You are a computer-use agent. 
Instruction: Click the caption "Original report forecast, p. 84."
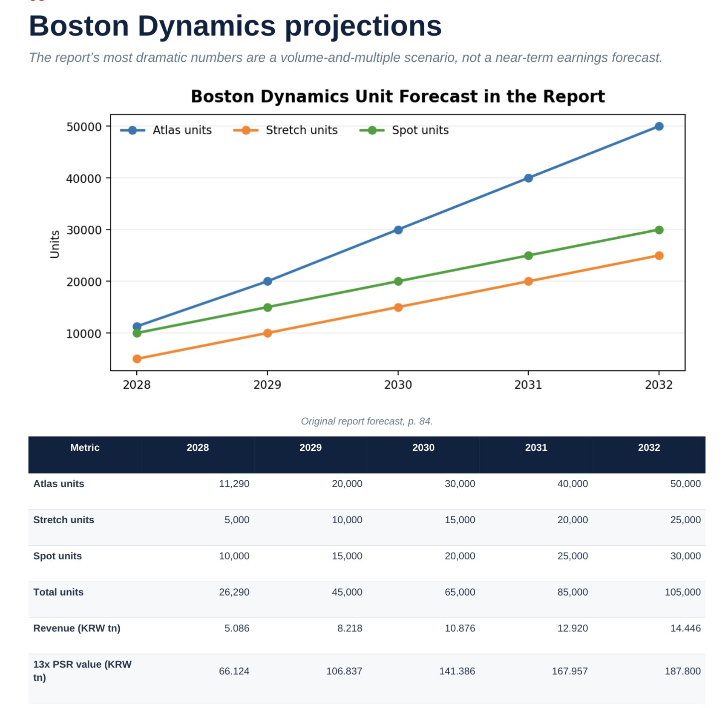tap(366, 421)
